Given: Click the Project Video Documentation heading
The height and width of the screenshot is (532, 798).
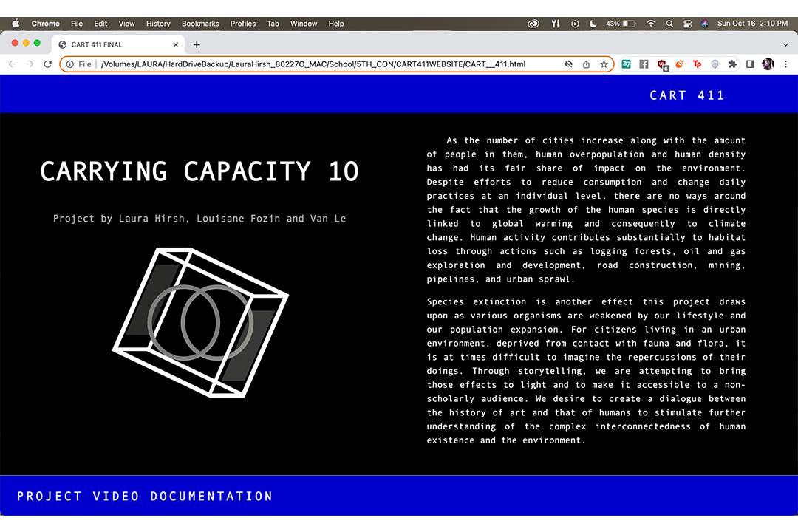Looking at the screenshot, I should [x=145, y=497].
